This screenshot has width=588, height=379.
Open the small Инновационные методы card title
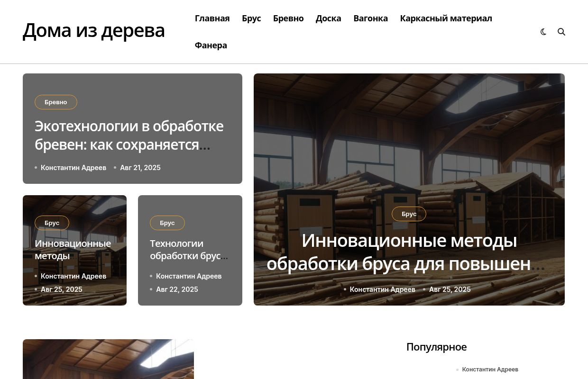tap(73, 250)
